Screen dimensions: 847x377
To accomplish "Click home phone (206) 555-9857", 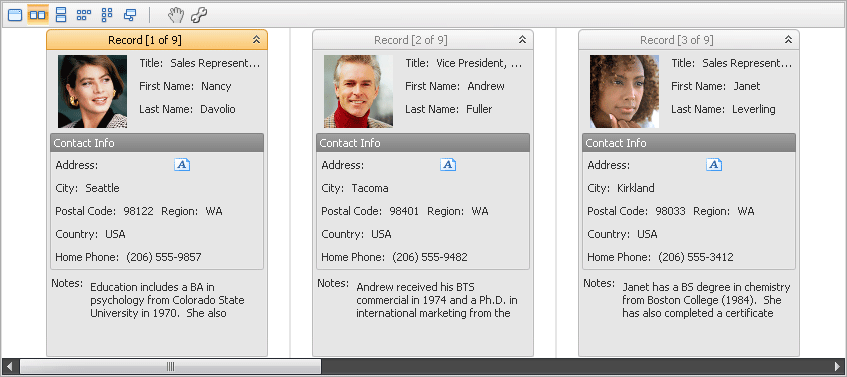I will [x=164, y=257].
